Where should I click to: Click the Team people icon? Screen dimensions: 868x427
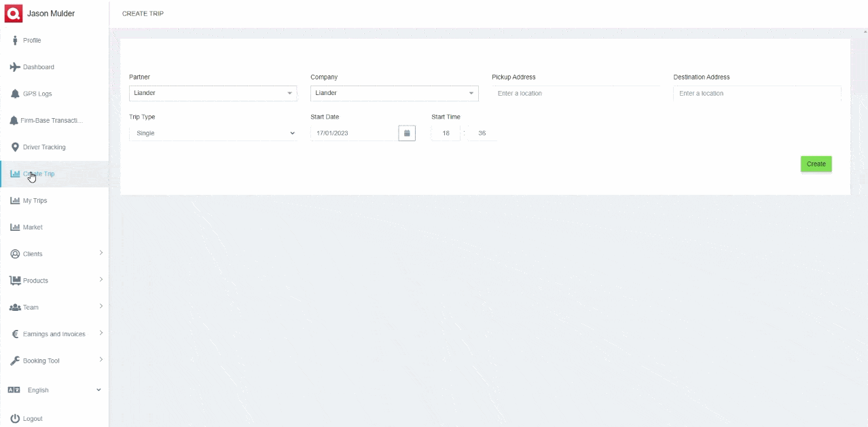click(15, 308)
